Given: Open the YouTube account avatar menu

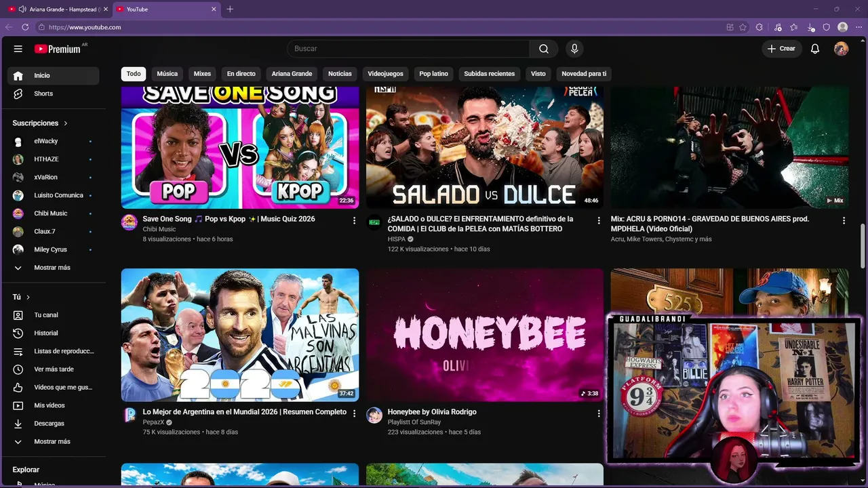Looking at the screenshot, I should [x=841, y=49].
